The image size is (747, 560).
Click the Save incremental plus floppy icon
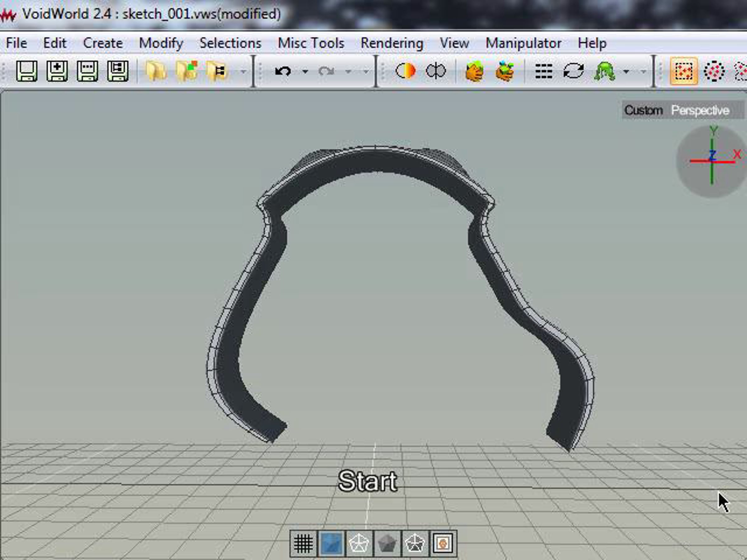(x=57, y=71)
